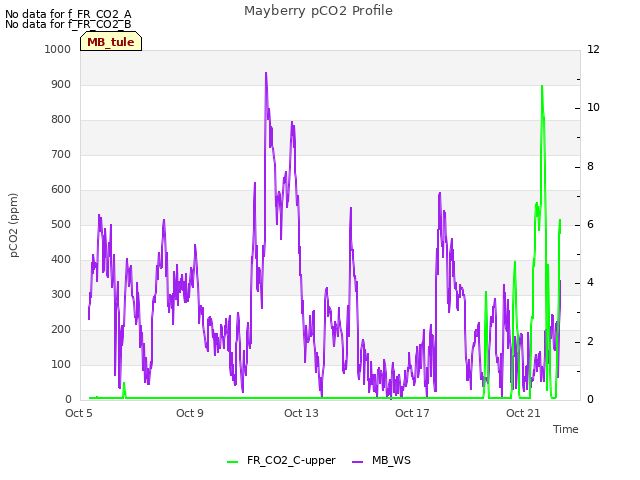Click the 200 left-axis tick label
640x480 pixels.
[61, 329]
